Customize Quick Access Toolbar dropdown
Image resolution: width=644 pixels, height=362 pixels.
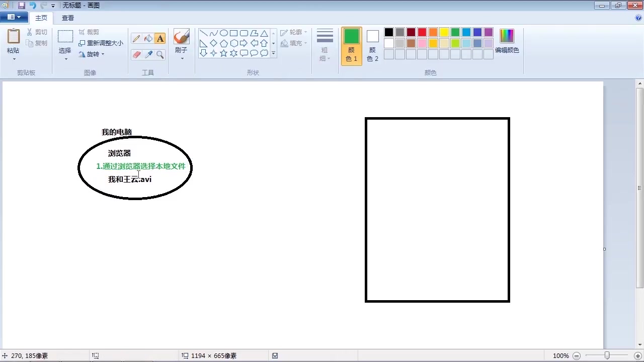coord(53,6)
